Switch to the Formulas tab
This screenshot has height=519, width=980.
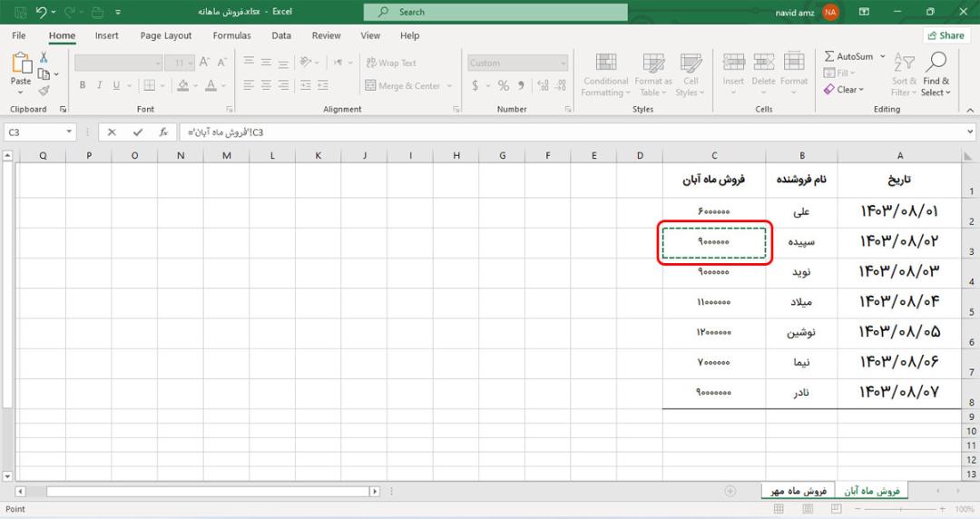(x=232, y=35)
